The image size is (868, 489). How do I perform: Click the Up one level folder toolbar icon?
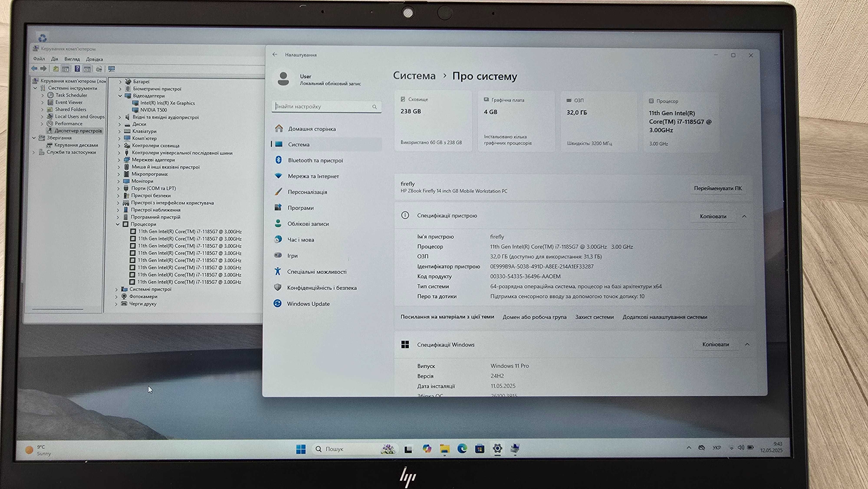tap(56, 69)
